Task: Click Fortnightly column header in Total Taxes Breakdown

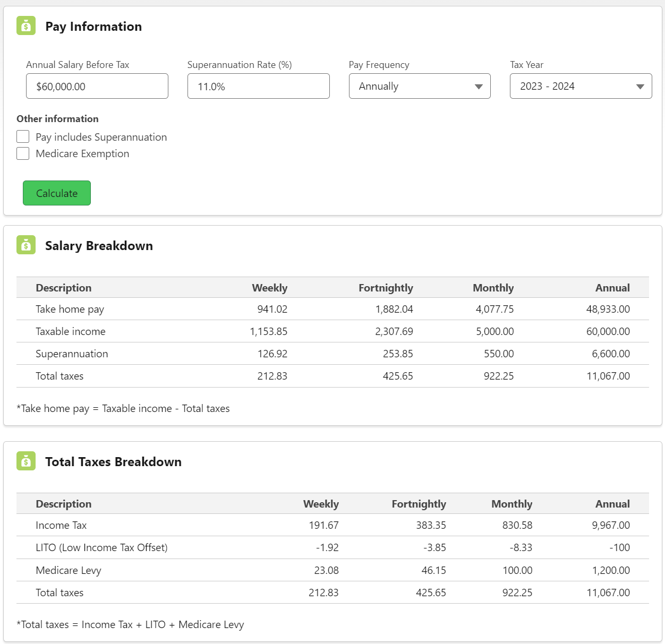Action: [419, 504]
